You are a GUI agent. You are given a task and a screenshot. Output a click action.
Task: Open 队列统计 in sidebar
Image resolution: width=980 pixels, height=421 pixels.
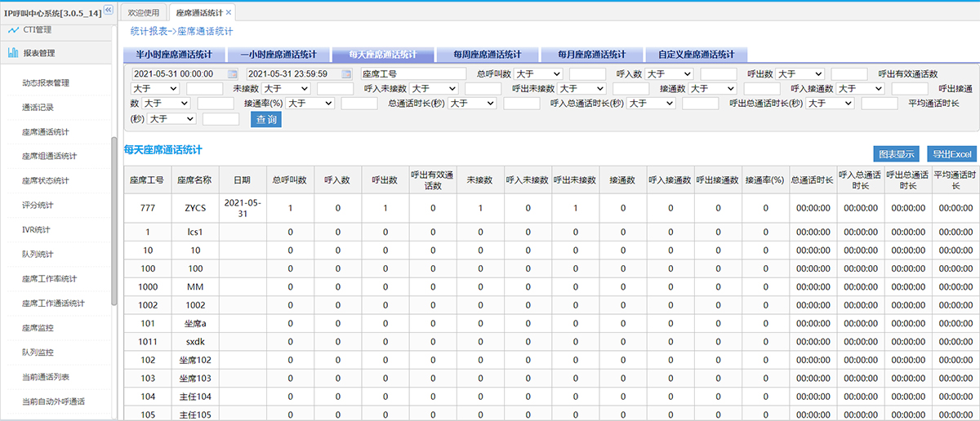[x=38, y=254]
